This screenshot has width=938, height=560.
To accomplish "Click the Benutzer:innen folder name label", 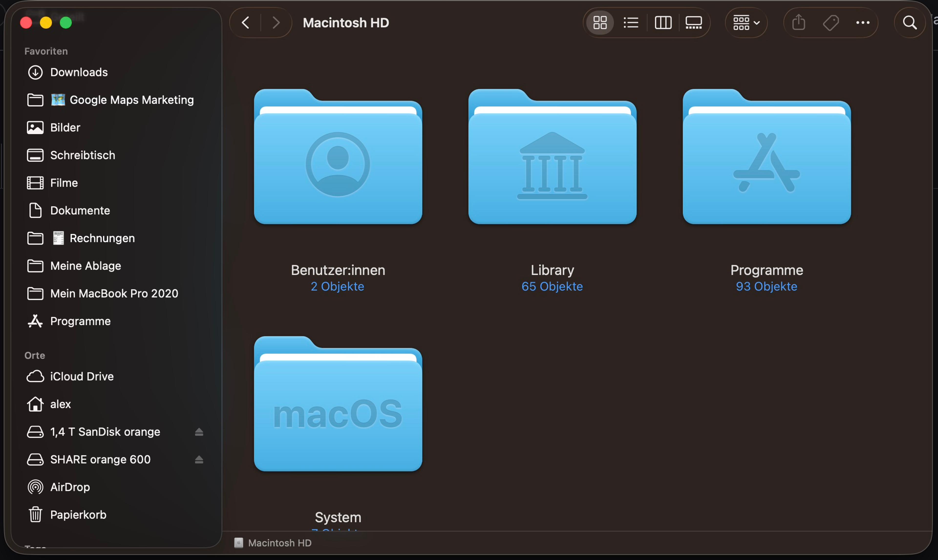I will 338,270.
